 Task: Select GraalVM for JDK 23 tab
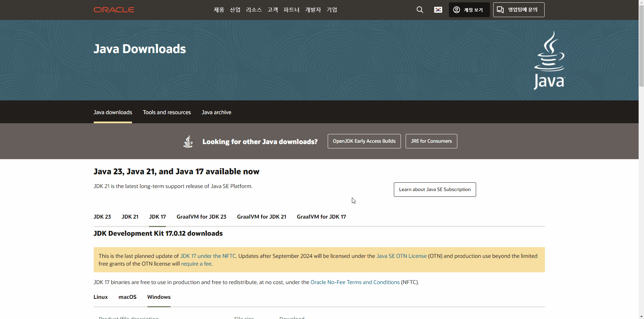tap(201, 217)
